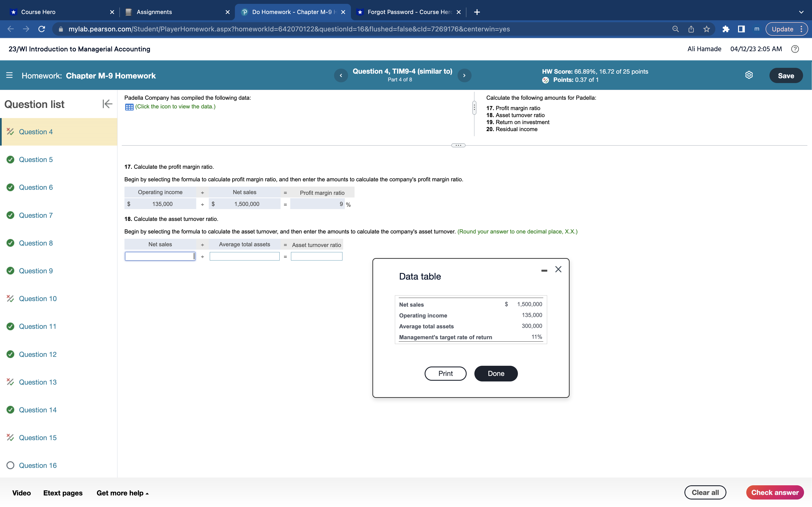Open the homework hamburger menu

point(9,75)
